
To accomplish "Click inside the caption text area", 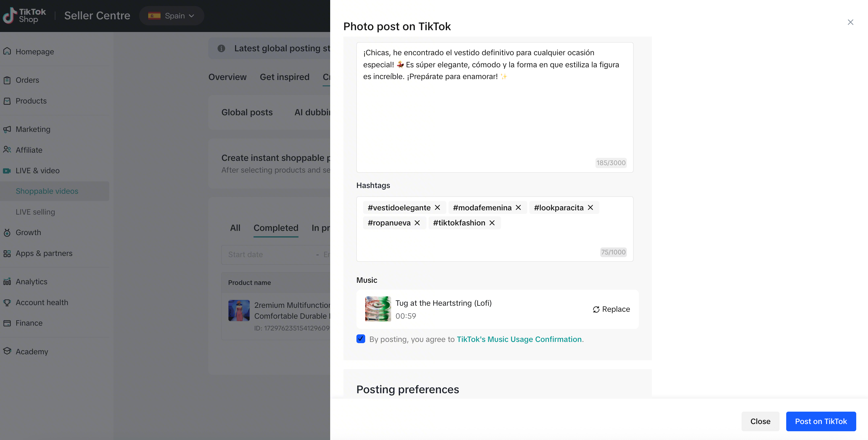I will (x=494, y=118).
